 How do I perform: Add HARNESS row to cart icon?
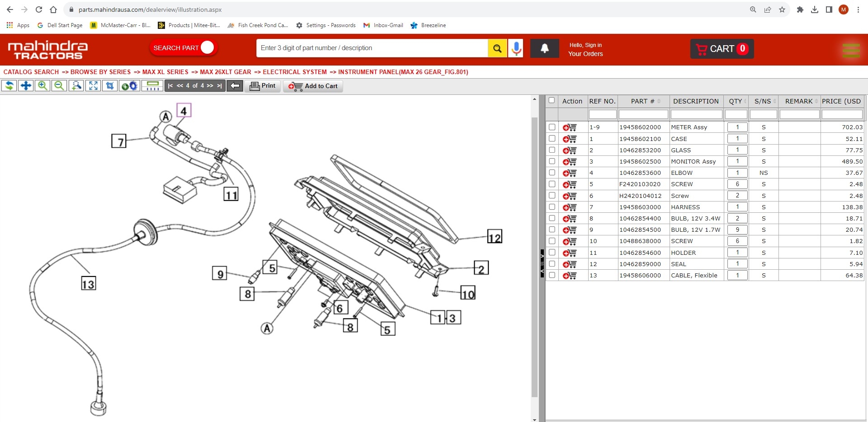pyautogui.click(x=570, y=207)
